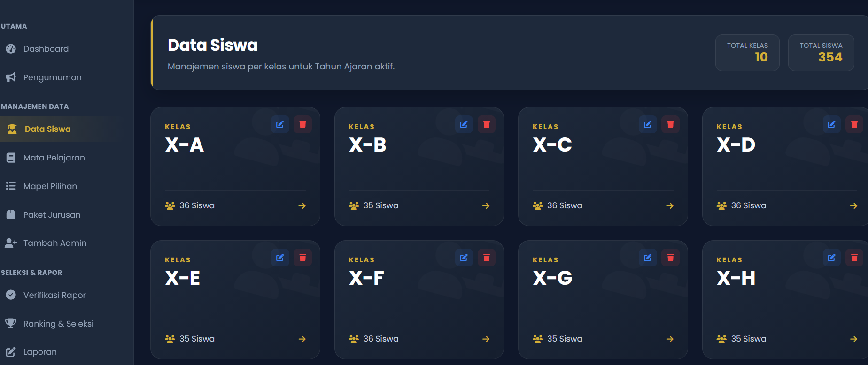Viewport: 868px width, 365px height.
Task: Click the trash icon on class X-D
Action: pyautogui.click(x=854, y=124)
